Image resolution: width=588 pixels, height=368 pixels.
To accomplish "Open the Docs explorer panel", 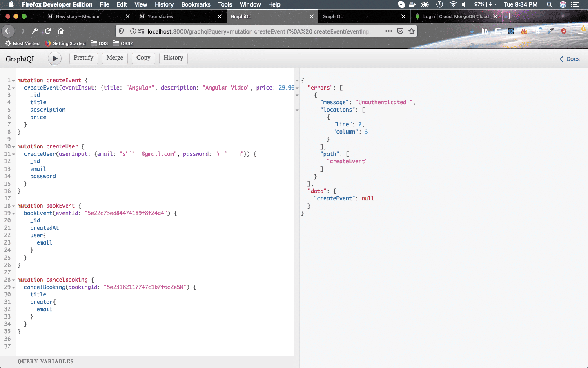I will pos(570,59).
